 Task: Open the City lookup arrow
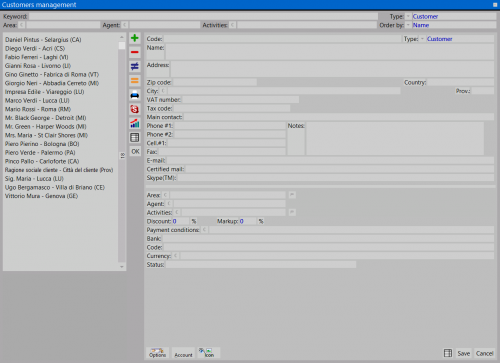[163, 91]
